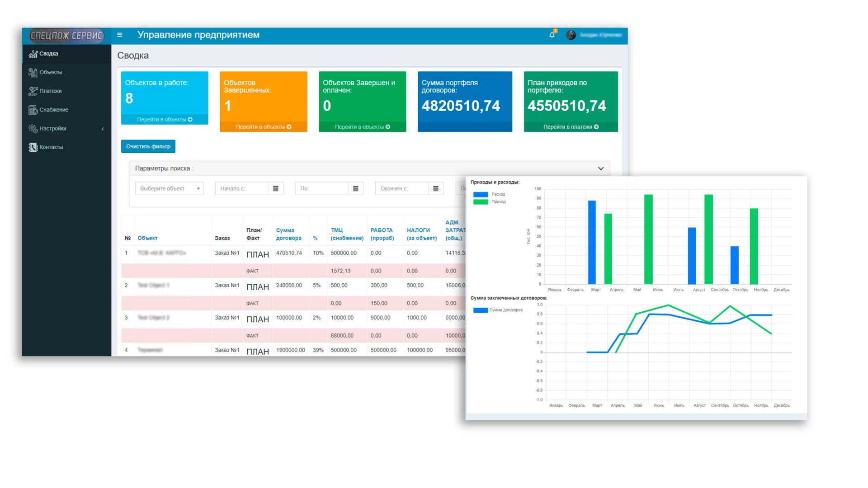Open the Выберите объект dropdown
868x488 pixels.
tap(169, 188)
